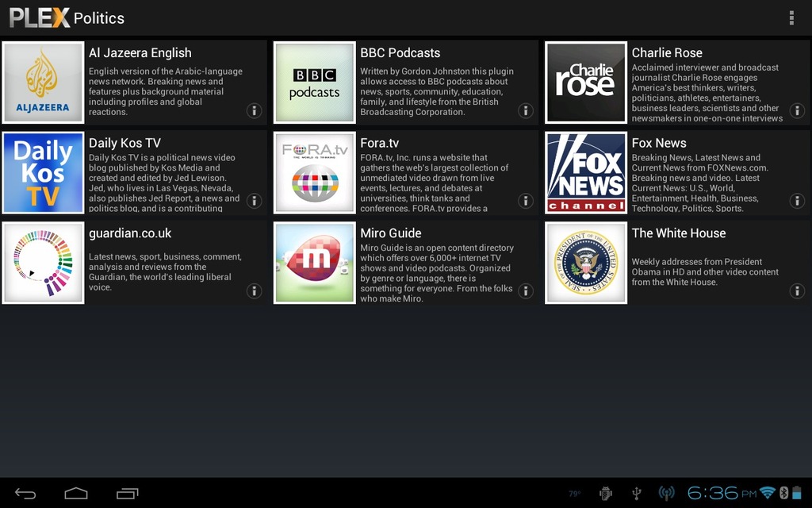This screenshot has width=812, height=508.
Task: Open guardian.co.uk info icon
Action: (254, 291)
